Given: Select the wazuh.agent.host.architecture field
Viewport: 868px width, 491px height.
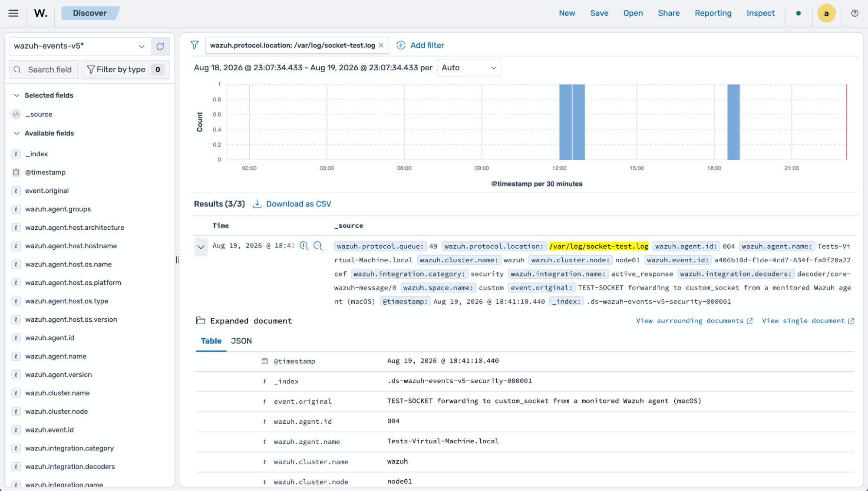Looking at the screenshot, I should click(75, 227).
